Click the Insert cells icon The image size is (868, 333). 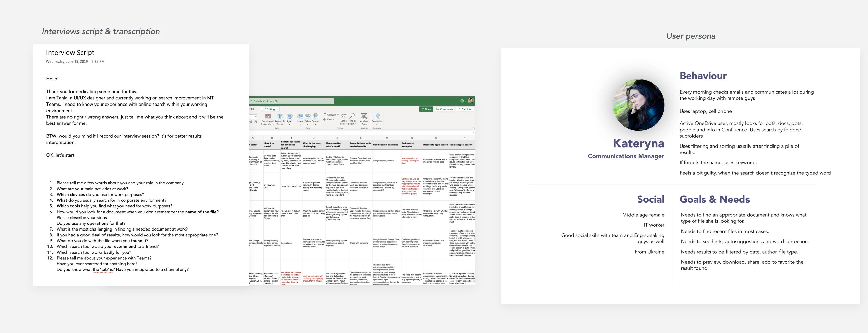pos(300,116)
